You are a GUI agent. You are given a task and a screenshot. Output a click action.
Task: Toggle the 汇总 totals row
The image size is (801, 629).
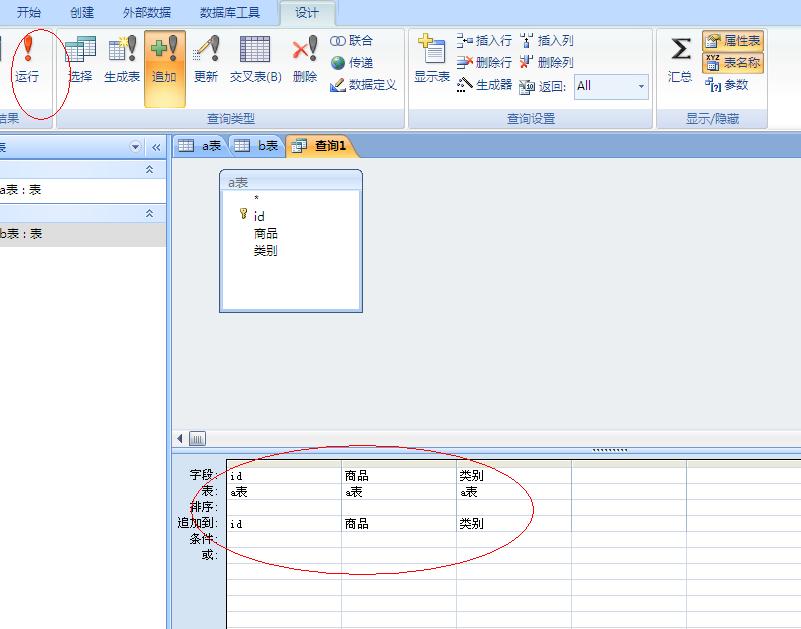point(680,59)
